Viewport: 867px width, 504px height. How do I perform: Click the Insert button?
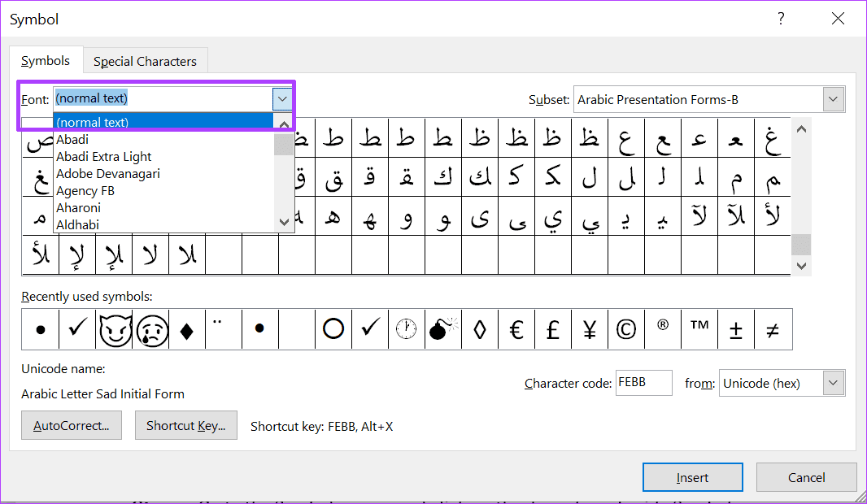692,477
